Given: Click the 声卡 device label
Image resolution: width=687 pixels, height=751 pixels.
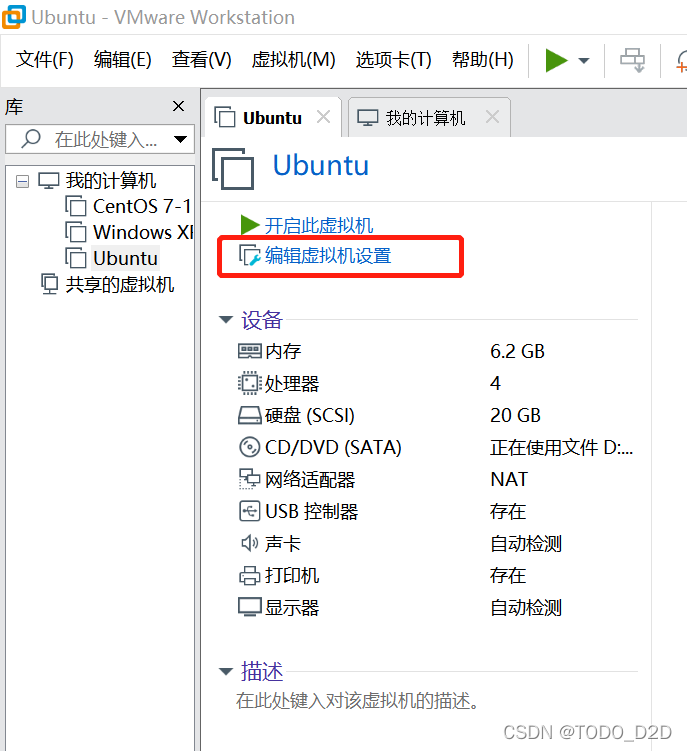Looking at the screenshot, I should click(283, 544).
